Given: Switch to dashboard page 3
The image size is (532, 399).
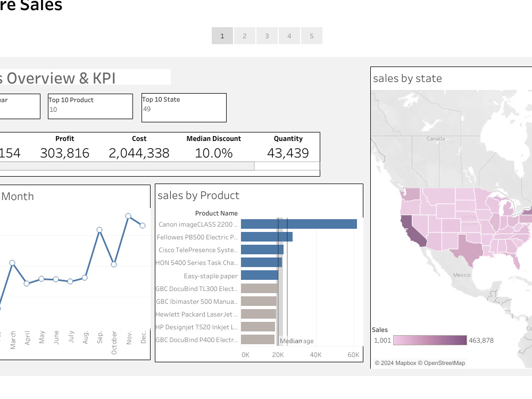Looking at the screenshot, I should pos(267,36).
